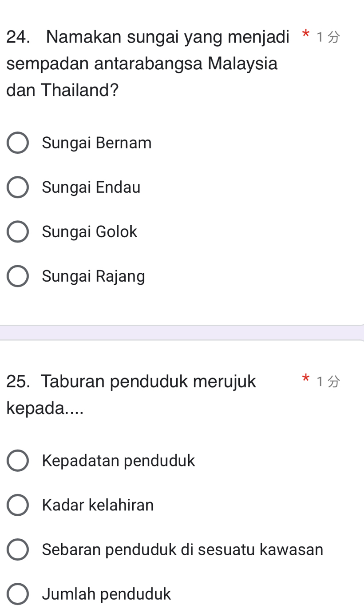364x613 pixels.
Task: Choose the Sungai Golok radio circle
Action: [x=18, y=232]
